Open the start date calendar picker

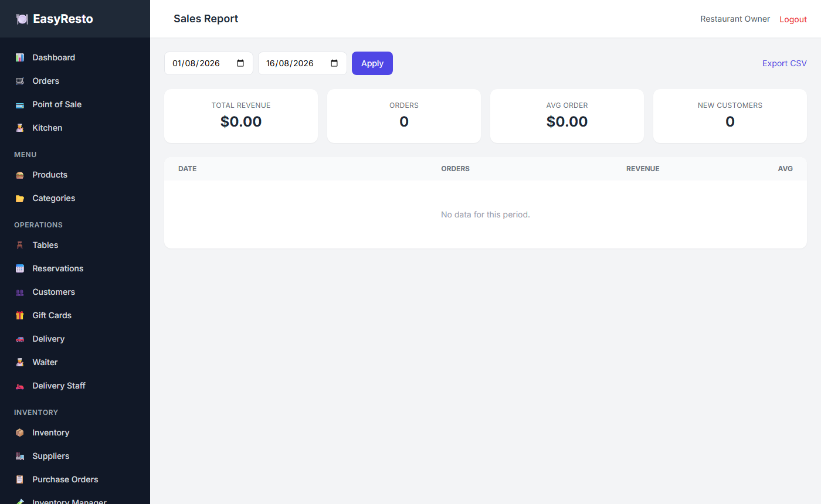coord(240,63)
